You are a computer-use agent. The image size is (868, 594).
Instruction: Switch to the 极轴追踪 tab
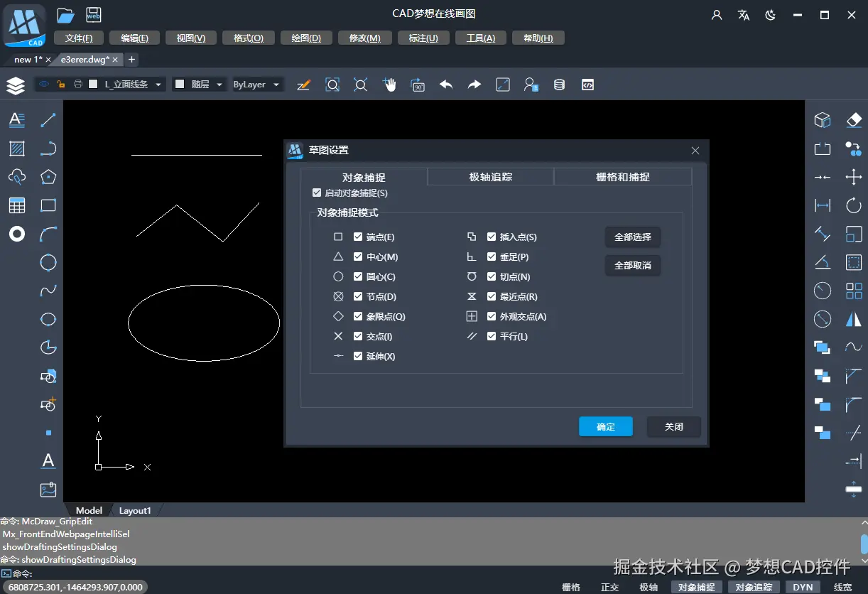pos(489,176)
